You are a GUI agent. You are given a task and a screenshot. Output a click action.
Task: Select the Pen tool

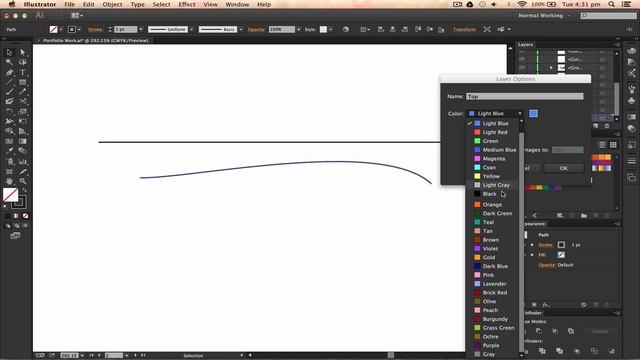pos(9,72)
